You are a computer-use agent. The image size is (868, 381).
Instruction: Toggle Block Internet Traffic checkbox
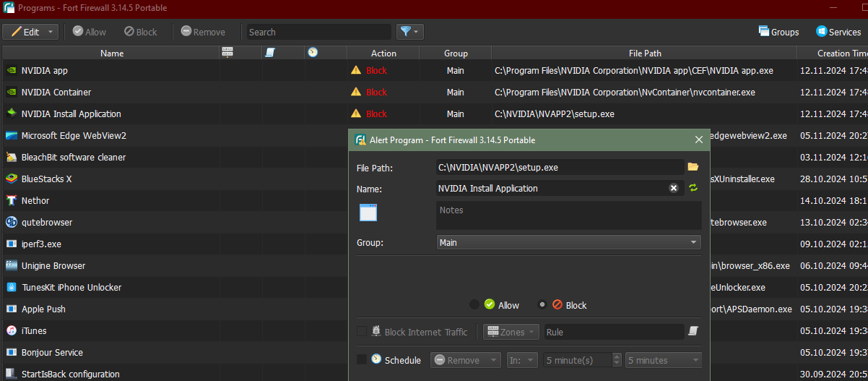(362, 332)
